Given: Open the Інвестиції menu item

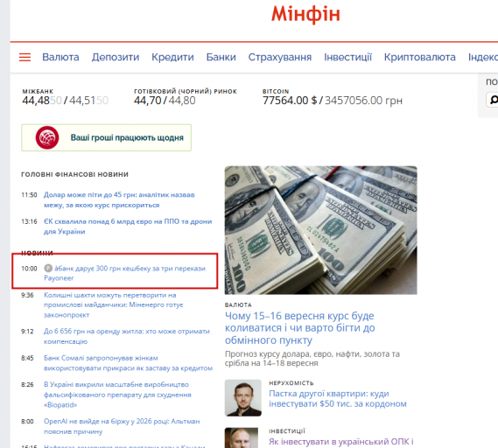Looking at the screenshot, I should 347,57.
